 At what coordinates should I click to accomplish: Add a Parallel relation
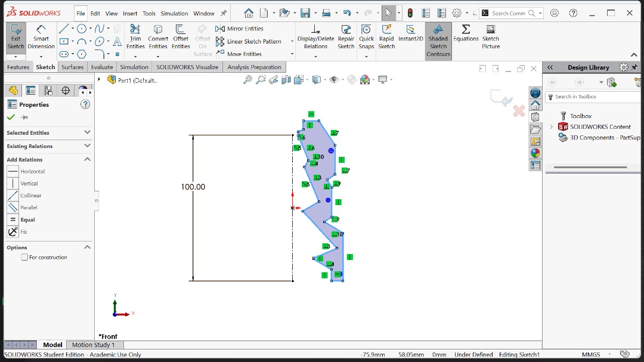point(23,208)
